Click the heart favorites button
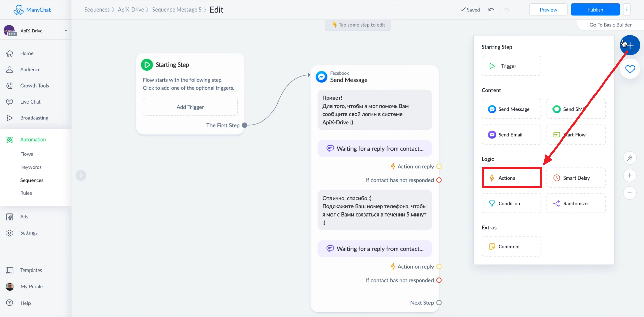 pos(630,69)
